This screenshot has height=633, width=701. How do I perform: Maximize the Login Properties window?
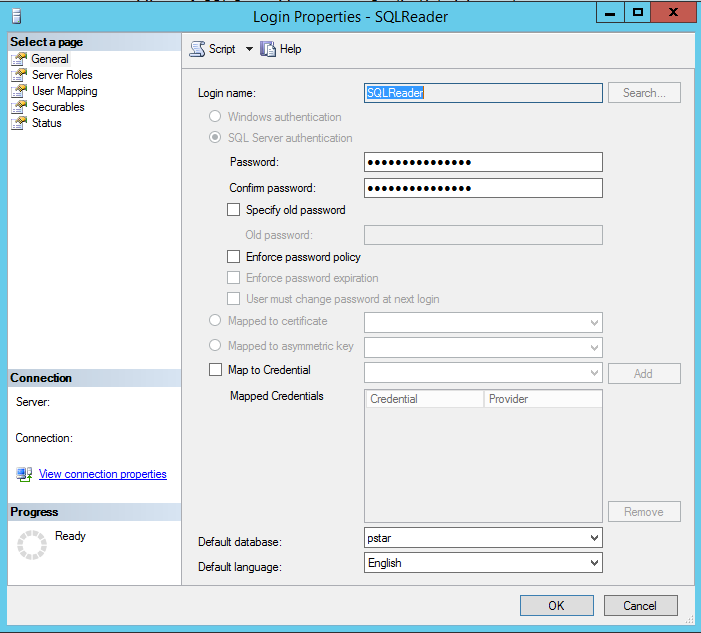638,13
